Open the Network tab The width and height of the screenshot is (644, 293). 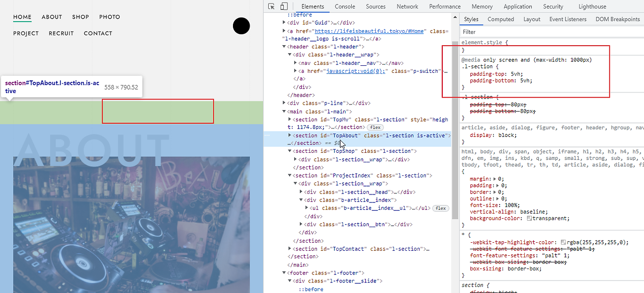[408, 7]
